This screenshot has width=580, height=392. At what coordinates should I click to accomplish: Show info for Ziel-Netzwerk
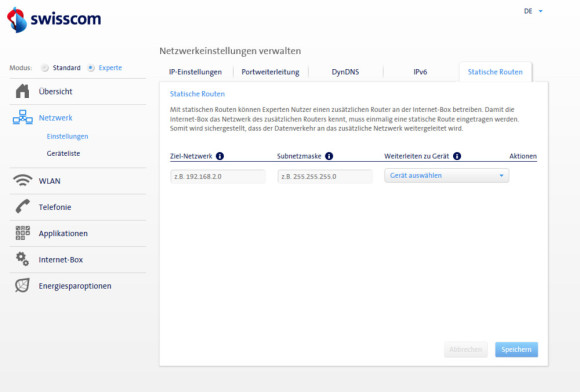(x=220, y=156)
